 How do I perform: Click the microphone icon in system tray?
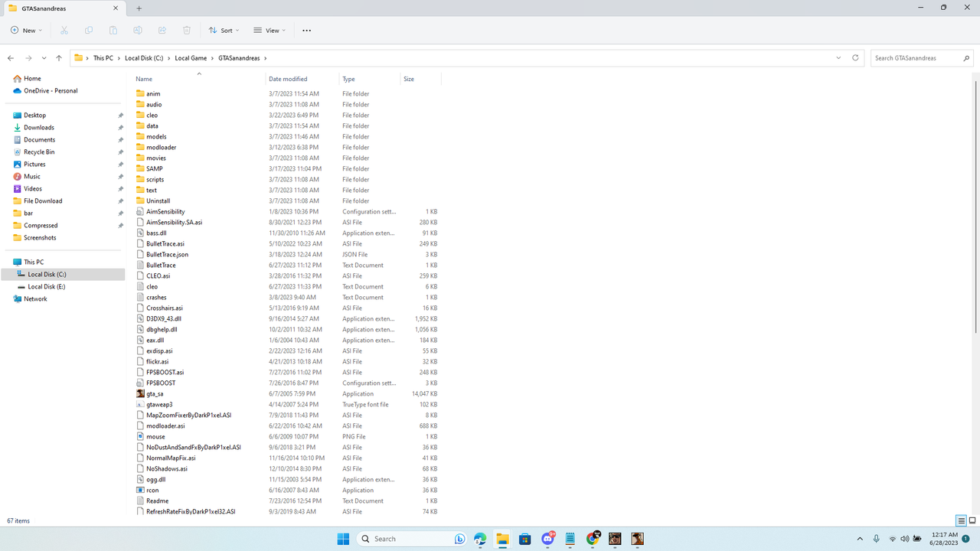click(x=876, y=539)
